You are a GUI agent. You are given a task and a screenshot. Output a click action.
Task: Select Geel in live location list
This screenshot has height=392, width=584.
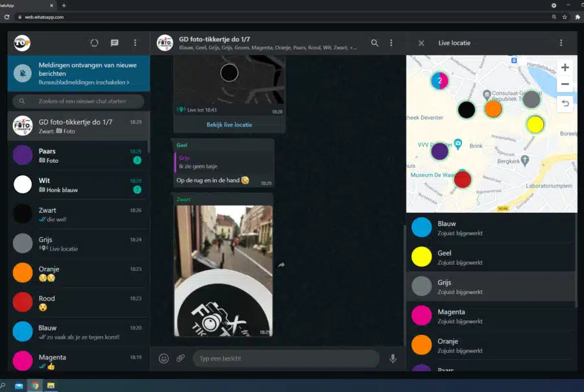(491, 257)
